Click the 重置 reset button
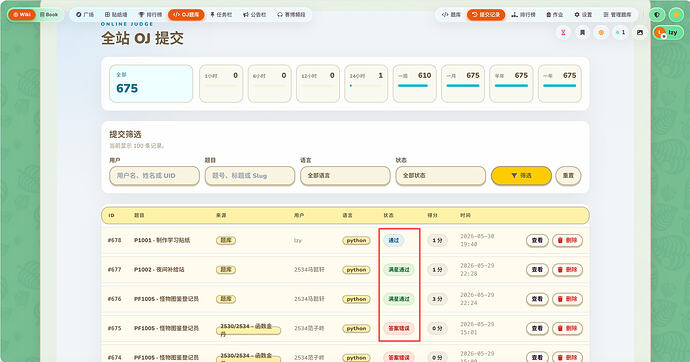The image size is (690, 362). (x=568, y=176)
